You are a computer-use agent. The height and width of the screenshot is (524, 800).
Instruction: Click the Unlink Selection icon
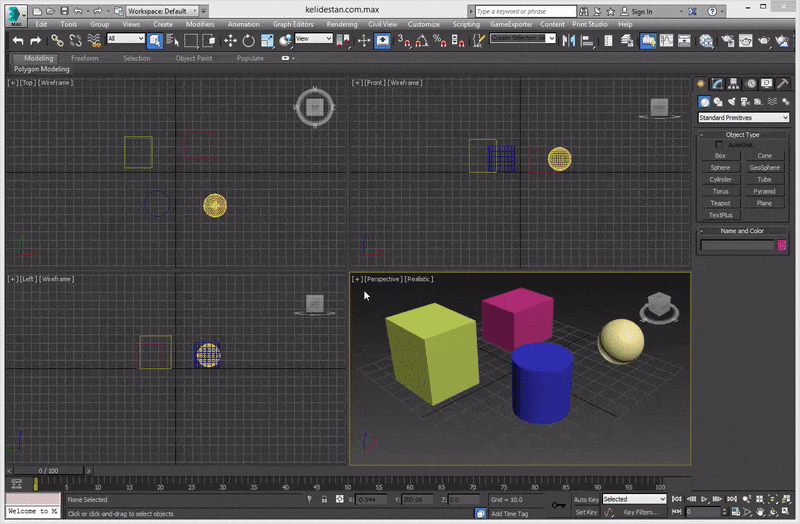pyautogui.click(x=76, y=40)
